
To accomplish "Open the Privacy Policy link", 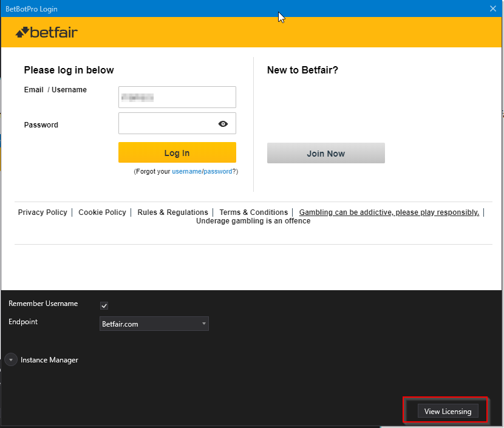I will [x=43, y=212].
